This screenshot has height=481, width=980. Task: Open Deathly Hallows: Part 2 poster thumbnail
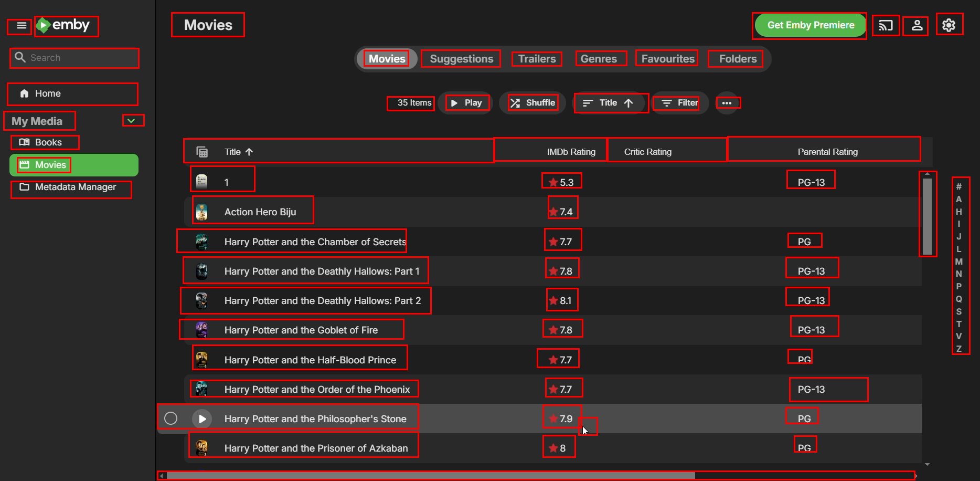(202, 300)
